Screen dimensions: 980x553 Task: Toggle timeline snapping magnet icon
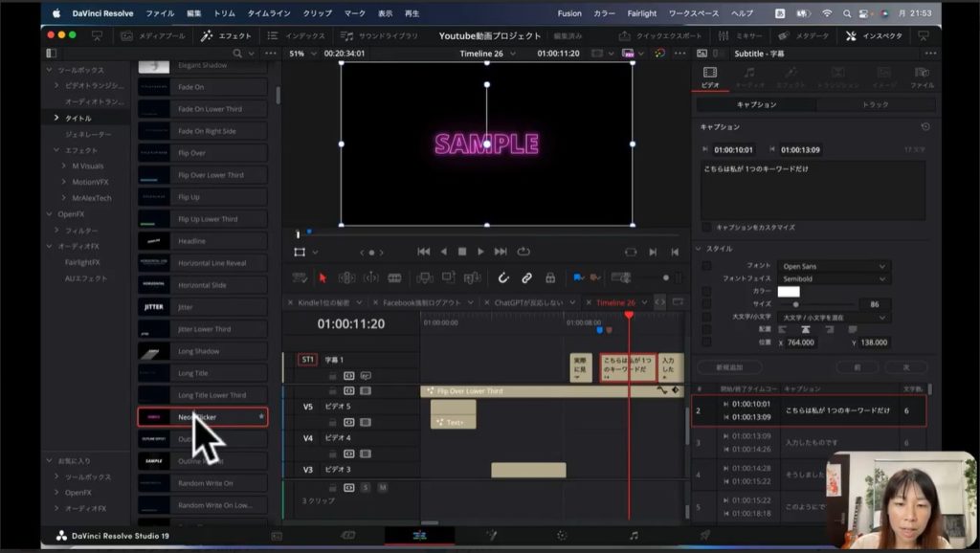pyautogui.click(x=503, y=278)
